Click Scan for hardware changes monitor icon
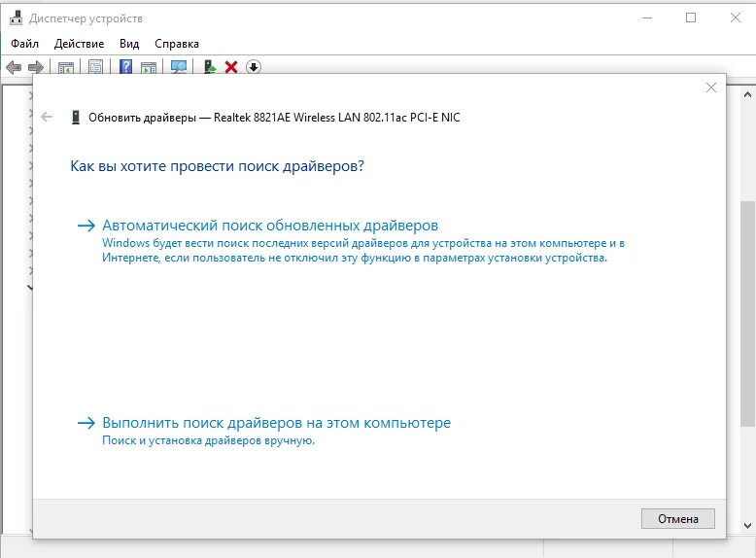Screen dimensions: 756x558 pos(179,66)
